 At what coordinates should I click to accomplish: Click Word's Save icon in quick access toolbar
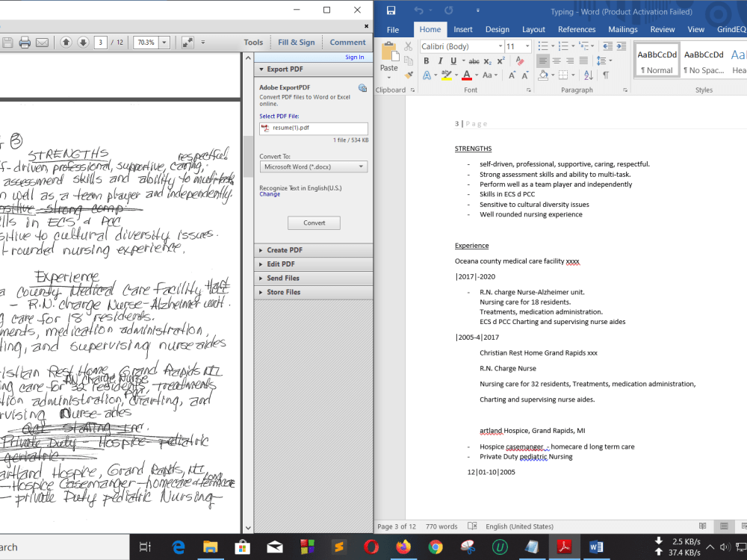(391, 10)
